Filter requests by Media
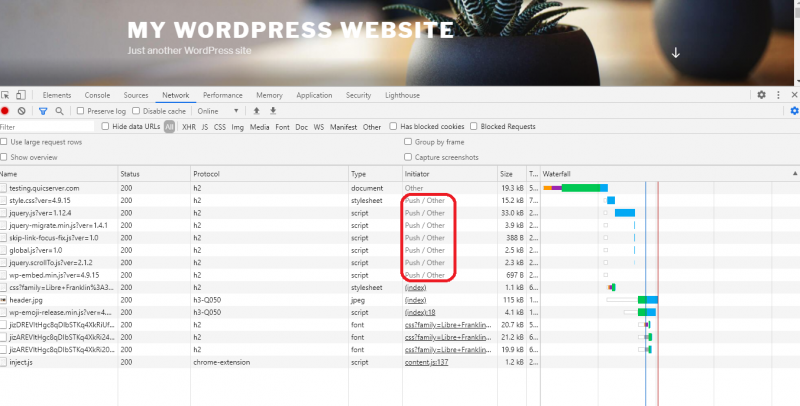Viewport: 800px width, 406px height. coord(259,126)
